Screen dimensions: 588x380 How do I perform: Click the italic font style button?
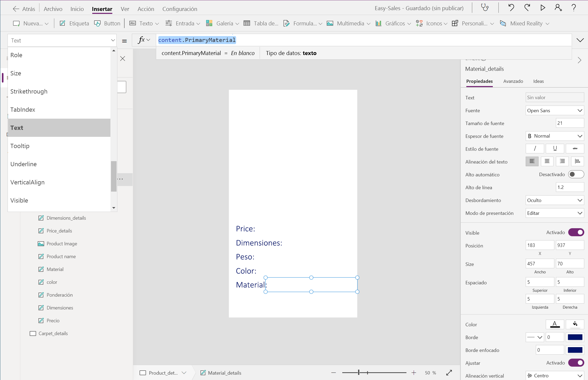535,149
